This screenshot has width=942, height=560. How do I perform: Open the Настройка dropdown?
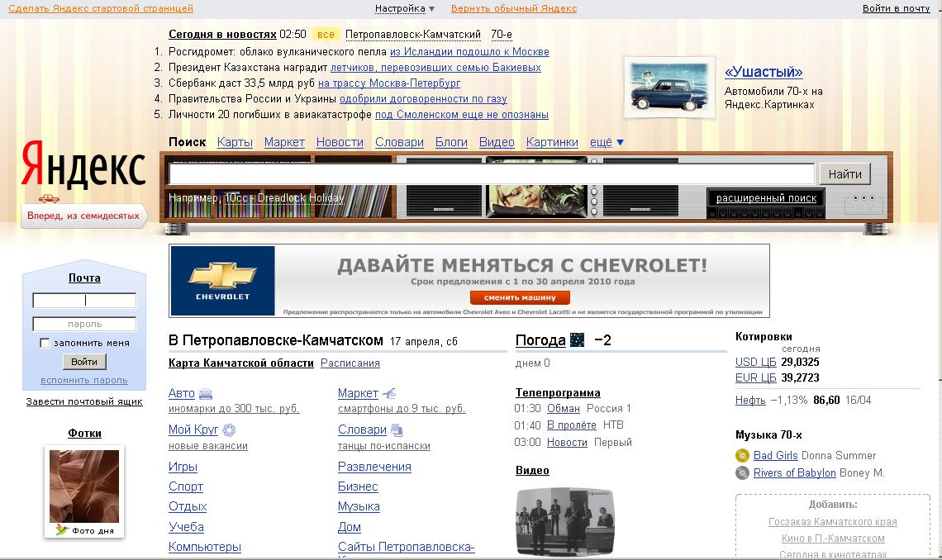point(404,8)
